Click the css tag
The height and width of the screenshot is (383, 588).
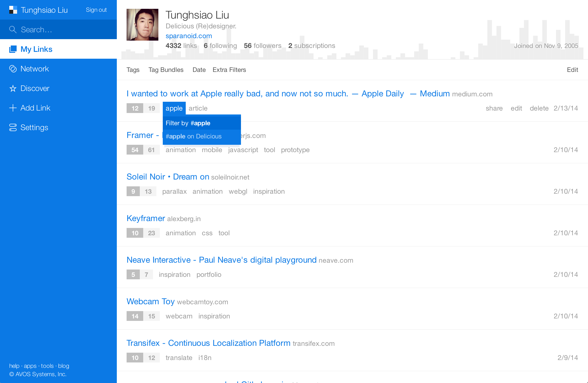point(207,233)
